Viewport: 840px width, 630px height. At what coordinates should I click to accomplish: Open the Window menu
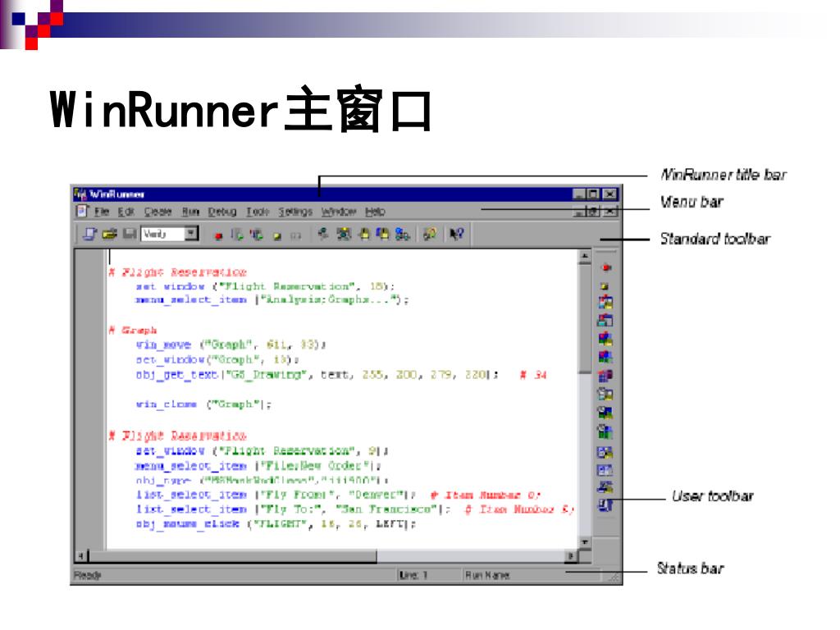[x=339, y=212]
